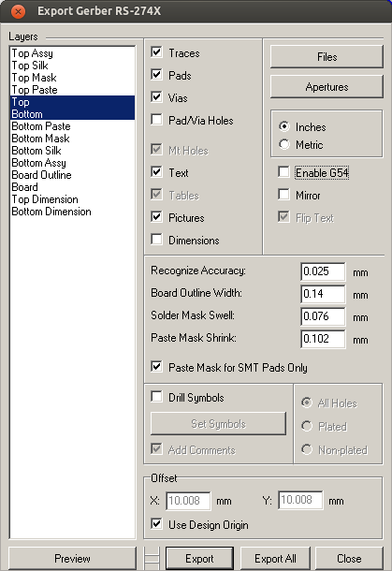The width and height of the screenshot is (392, 571).
Task: Choose the Inches radio button
Action: (x=284, y=126)
